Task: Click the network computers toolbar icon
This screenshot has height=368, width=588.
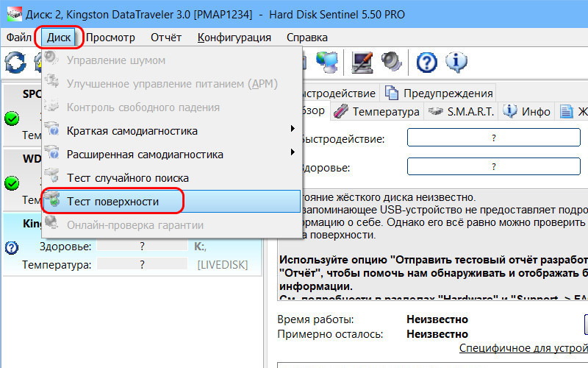Action: pos(327,63)
